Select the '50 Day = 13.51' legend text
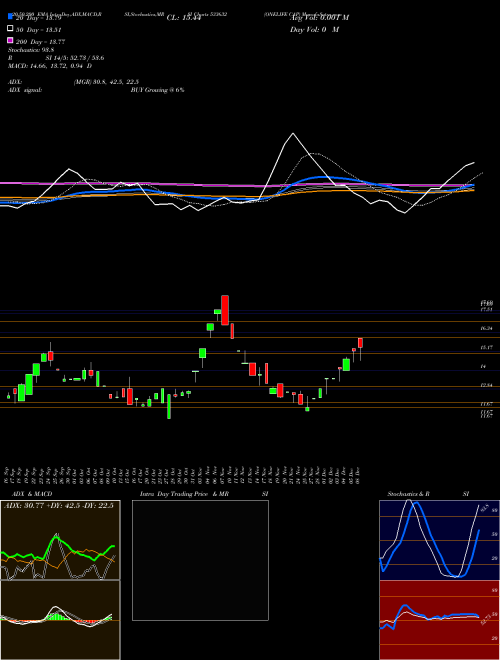The image size is (500, 660). pyautogui.click(x=39, y=30)
